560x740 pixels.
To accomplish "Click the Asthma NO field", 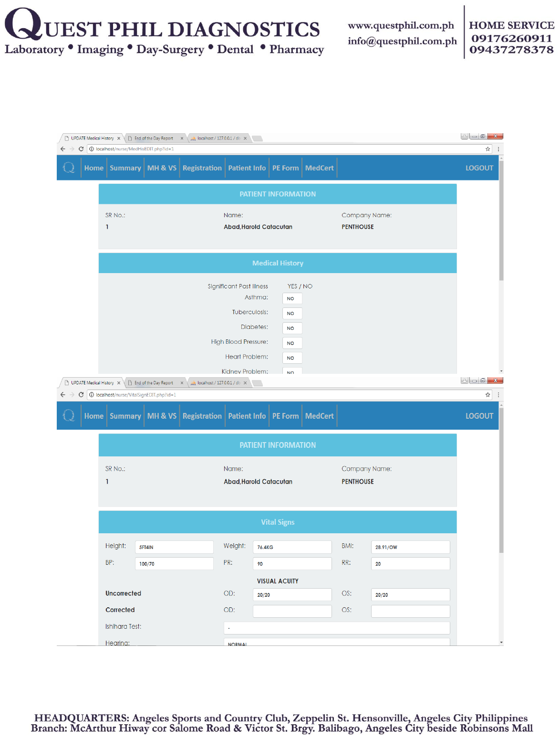I will tap(292, 298).
